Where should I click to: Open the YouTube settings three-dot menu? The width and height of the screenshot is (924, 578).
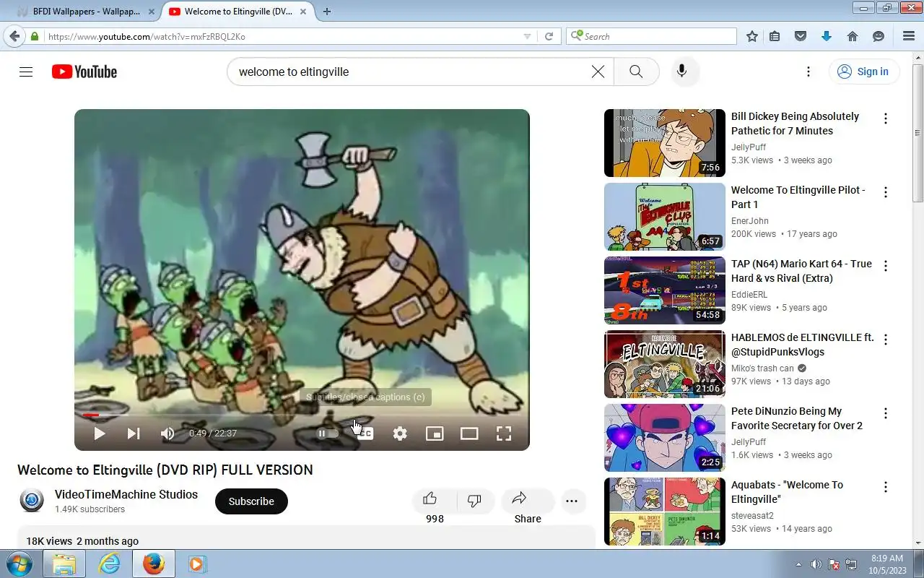pyautogui.click(x=808, y=72)
